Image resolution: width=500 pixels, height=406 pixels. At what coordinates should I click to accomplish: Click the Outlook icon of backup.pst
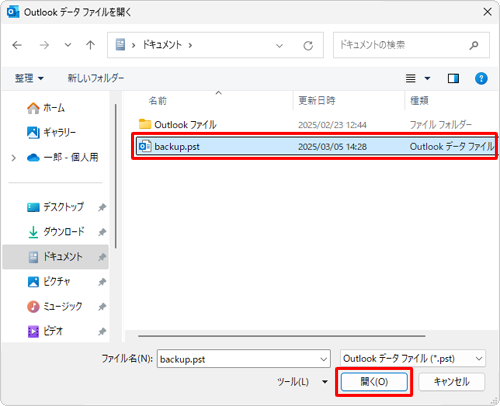click(x=145, y=146)
